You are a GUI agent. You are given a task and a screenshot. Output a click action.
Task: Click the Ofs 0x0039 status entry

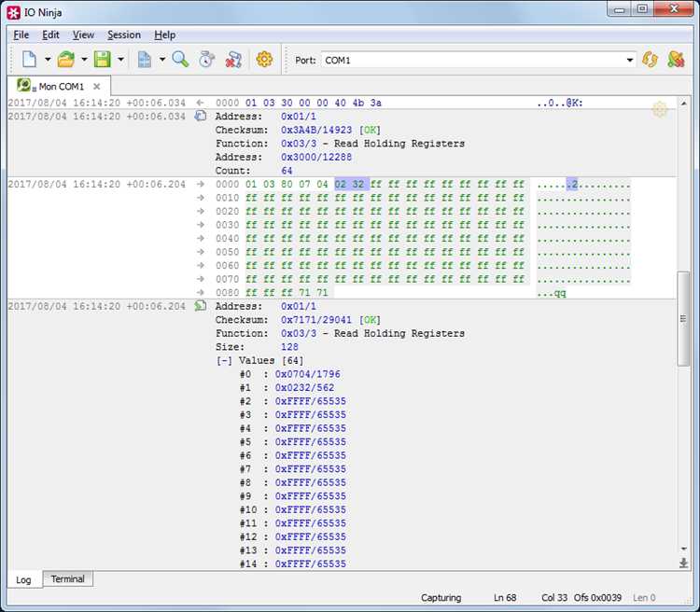(597, 598)
